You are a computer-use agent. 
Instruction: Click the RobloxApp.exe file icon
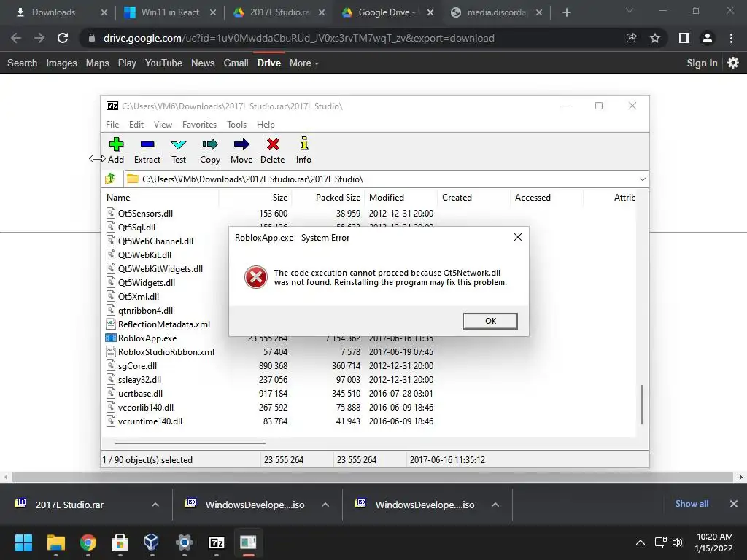coord(111,338)
